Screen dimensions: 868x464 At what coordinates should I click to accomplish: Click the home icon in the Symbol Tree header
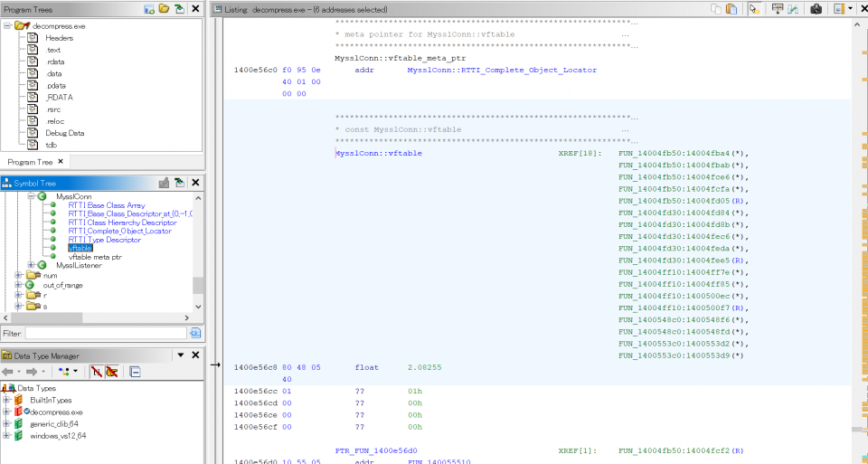[x=164, y=183]
